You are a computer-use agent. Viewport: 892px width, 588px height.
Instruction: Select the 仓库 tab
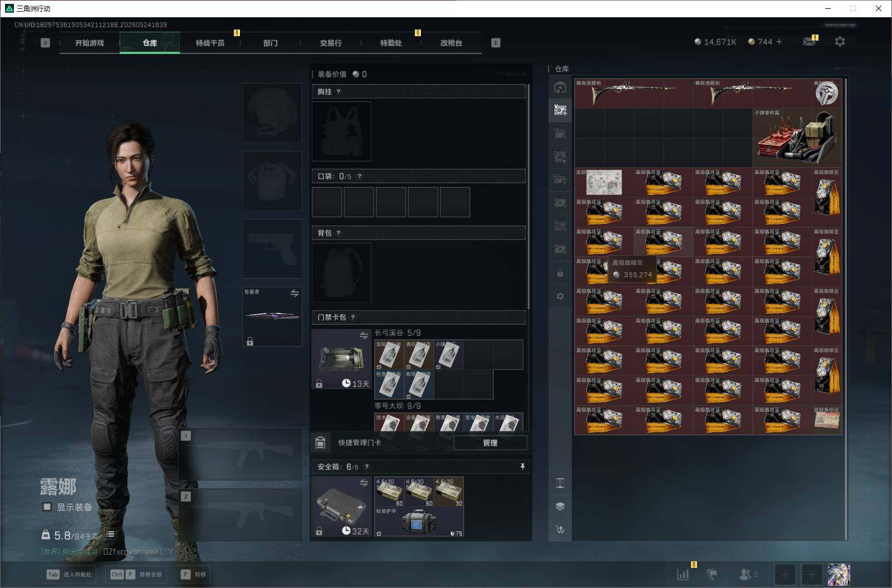pos(150,43)
